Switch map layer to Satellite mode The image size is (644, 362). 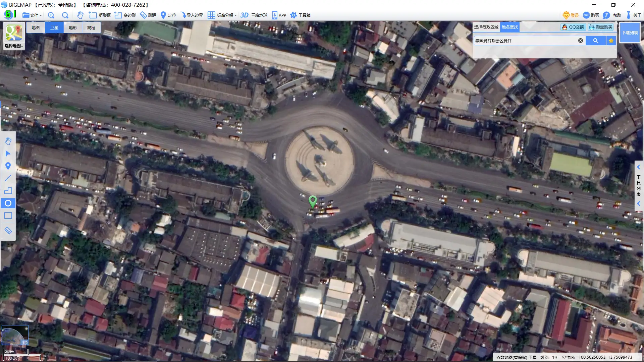[54, 27]
